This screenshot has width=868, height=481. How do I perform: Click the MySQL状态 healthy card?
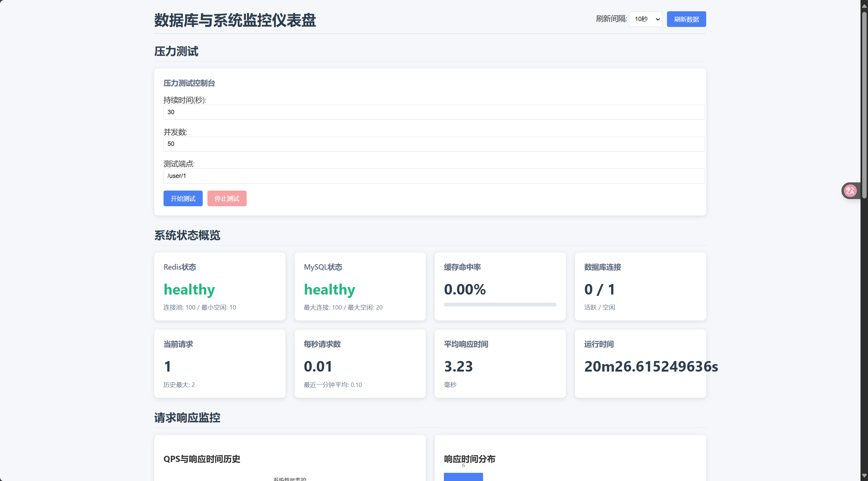(360, 286)
